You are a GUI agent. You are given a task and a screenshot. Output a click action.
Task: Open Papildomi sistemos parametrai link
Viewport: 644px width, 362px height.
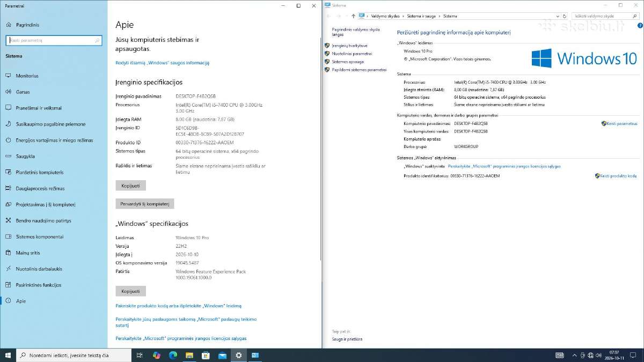pos(359,70)
